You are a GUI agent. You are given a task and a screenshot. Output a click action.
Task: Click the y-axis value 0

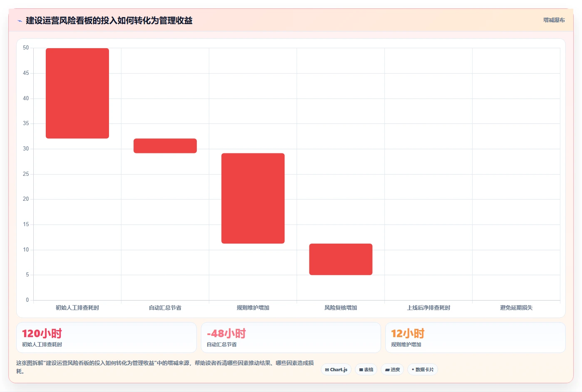click(x=27, y=300)
